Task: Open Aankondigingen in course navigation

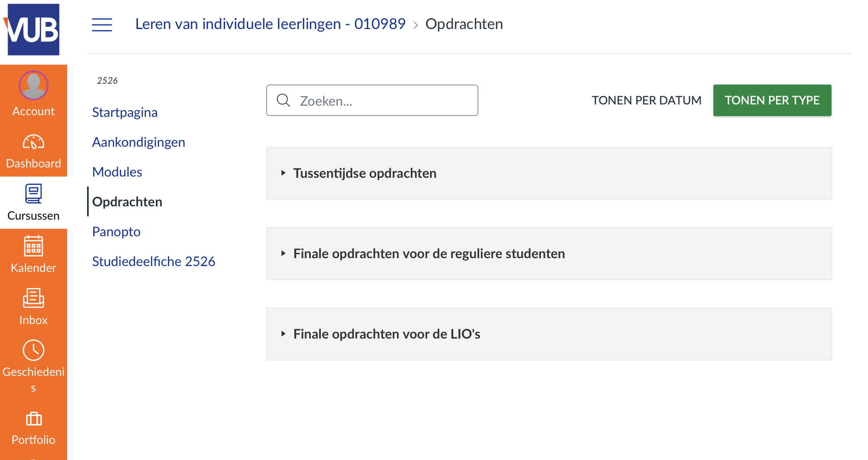Action: click(138, 142)
